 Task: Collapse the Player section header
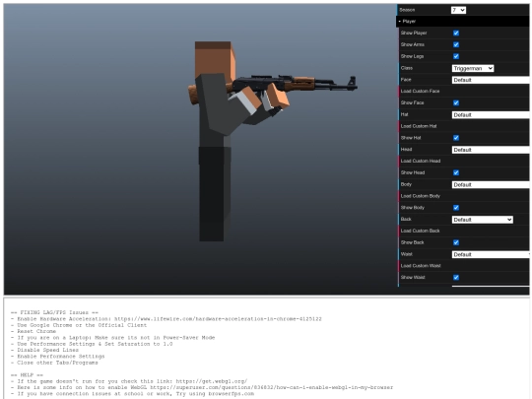(463, 22)
